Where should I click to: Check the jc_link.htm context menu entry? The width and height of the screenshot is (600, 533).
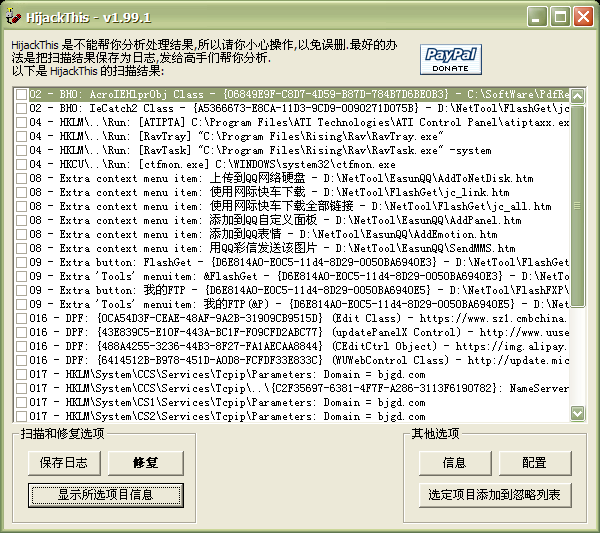tap(21, 192)
